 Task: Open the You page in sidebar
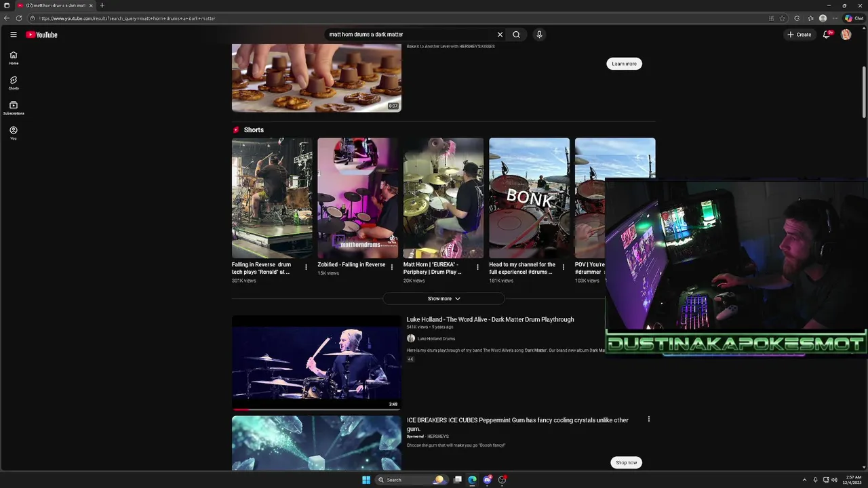tap(14, 133)
